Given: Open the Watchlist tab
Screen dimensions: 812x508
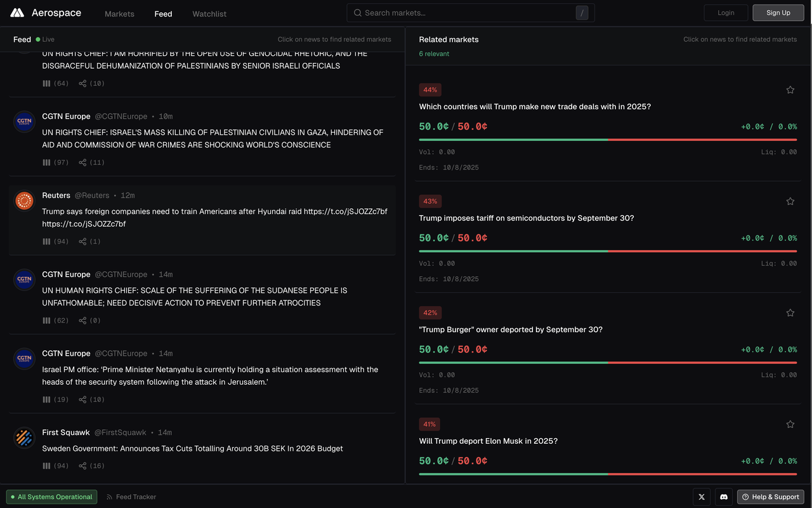Looking at the screenshot, I should point(209,13).
